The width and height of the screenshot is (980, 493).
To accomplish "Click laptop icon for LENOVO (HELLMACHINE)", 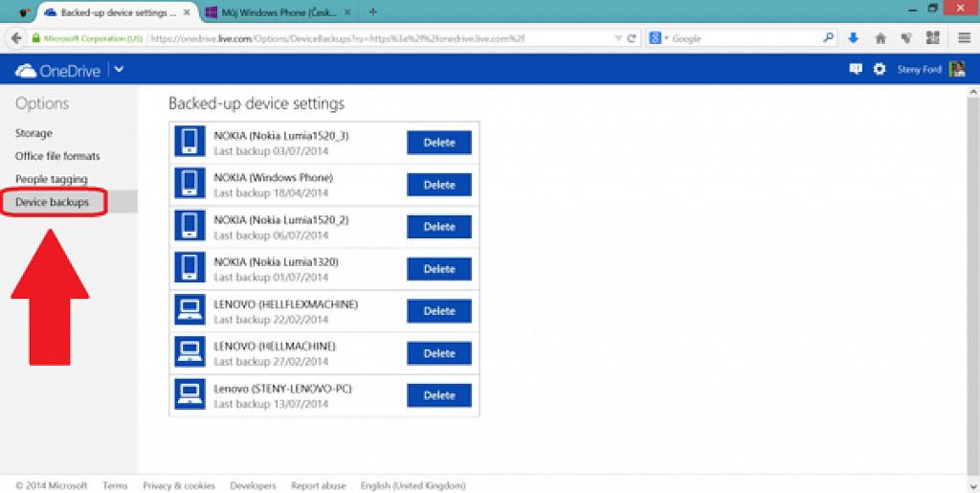I will tap(190, 353).
